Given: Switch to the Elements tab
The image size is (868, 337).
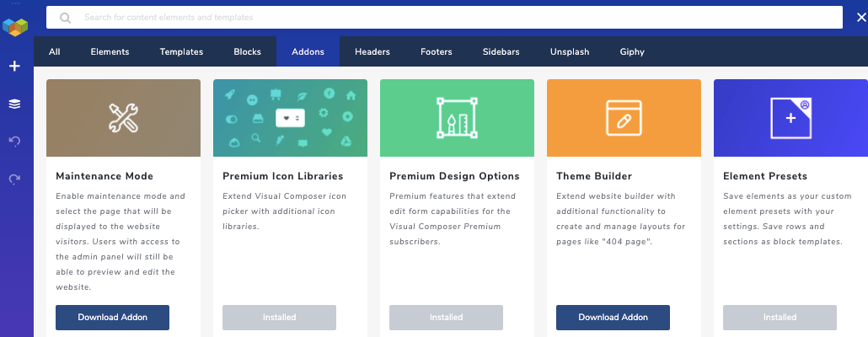Looking at the screenshot, I should (110, 51).
